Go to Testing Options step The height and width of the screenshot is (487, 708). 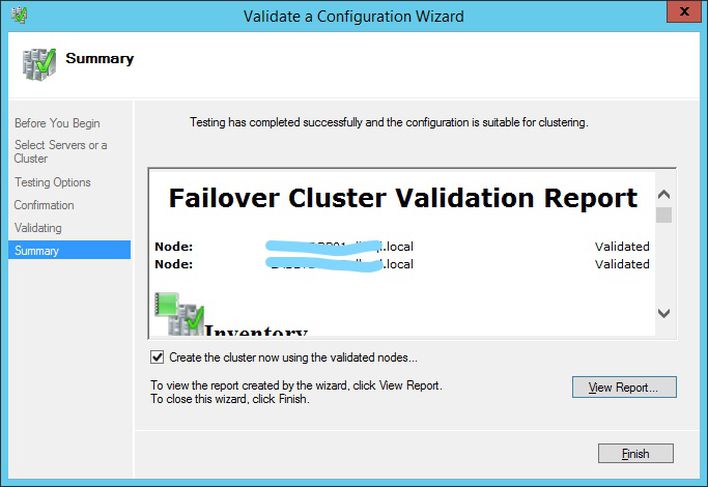point(52,182)
